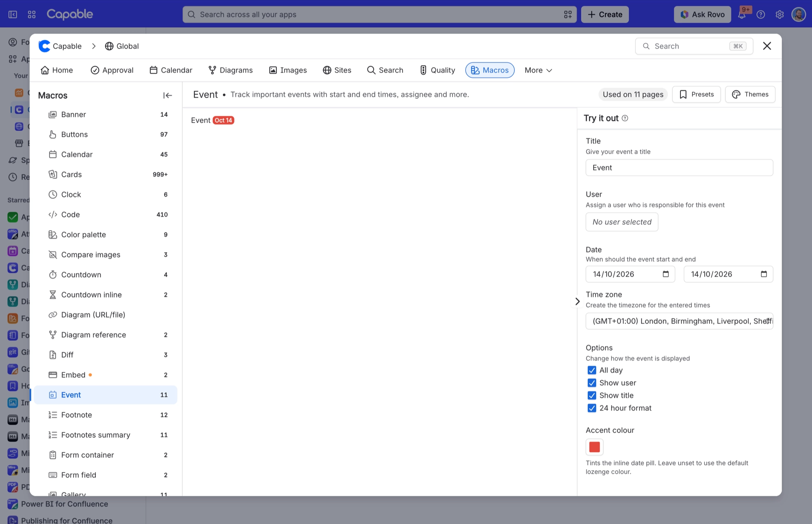
Task: Expand the More tabs dropdown
Action: click(538, 70)
